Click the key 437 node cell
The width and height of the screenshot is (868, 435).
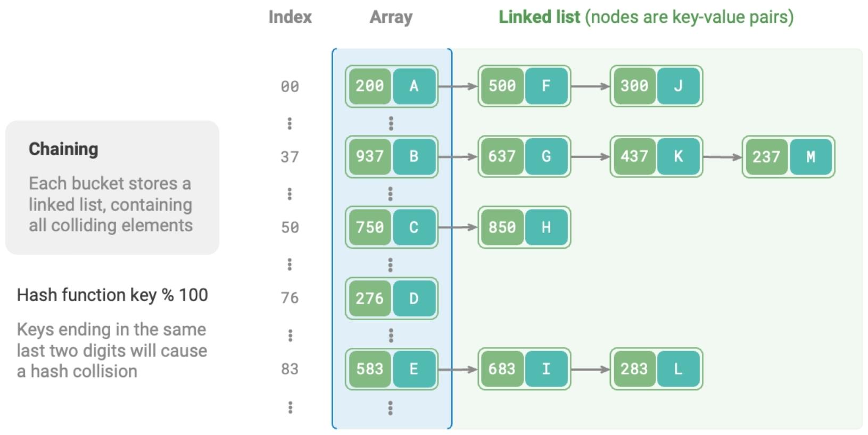[x=634, y=156]
